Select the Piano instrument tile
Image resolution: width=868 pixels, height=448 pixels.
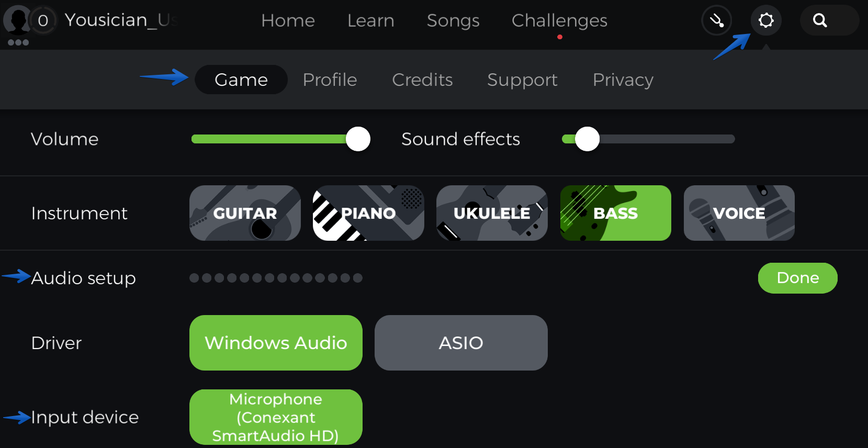tap(368, 213)
